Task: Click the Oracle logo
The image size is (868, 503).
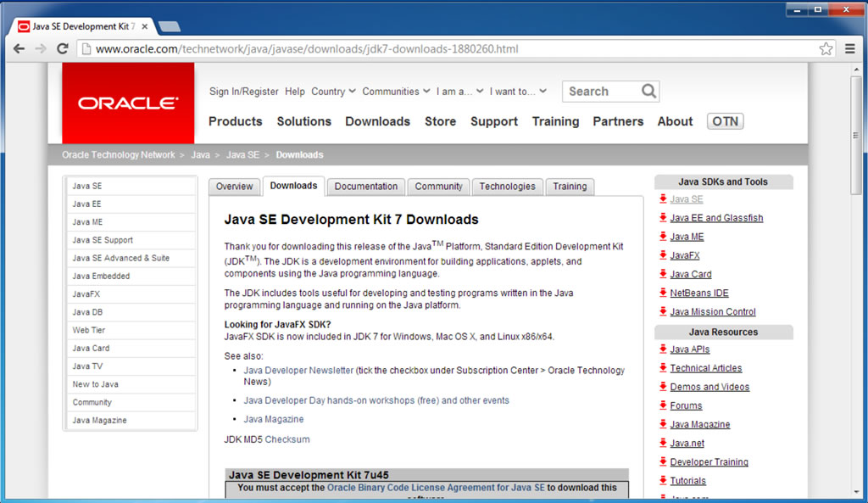Action: point(128,103)
